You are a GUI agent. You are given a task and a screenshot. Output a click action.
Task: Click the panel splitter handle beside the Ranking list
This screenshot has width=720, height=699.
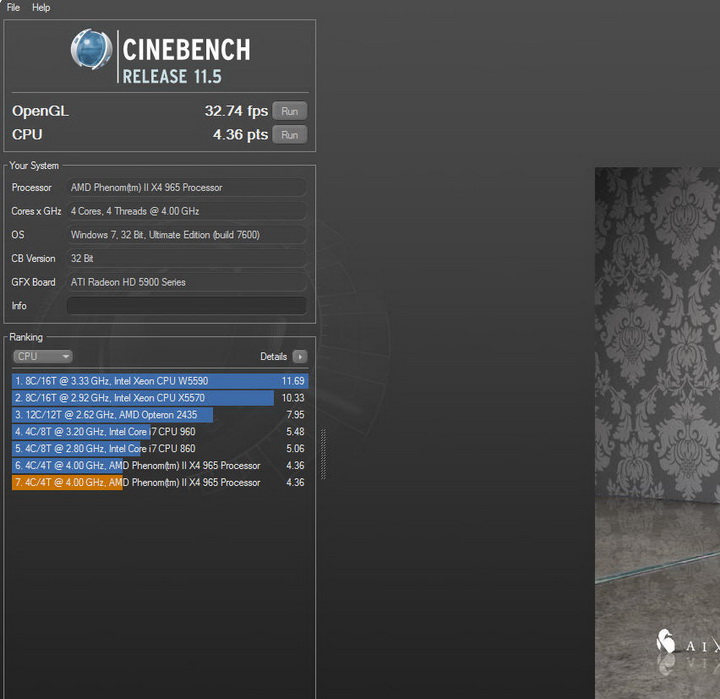pyautogui.click(x=323, y=454)
